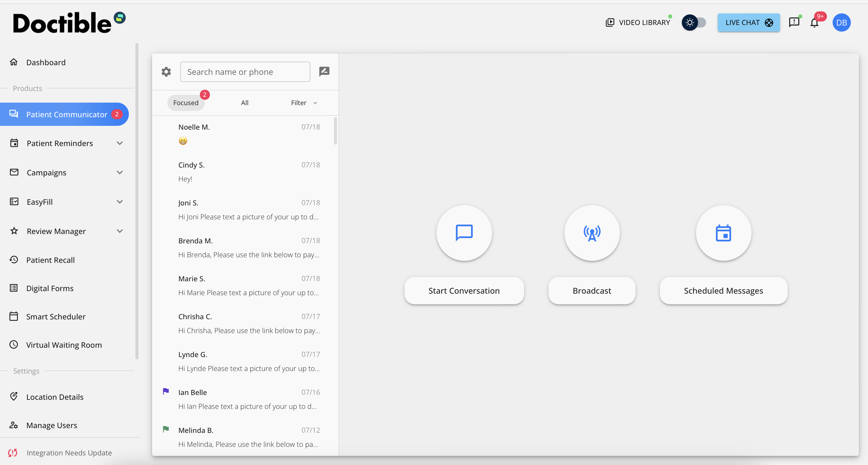Expand the Review Manager section
This screenshot has width=868, height=465.
click(x=120, y=231)
